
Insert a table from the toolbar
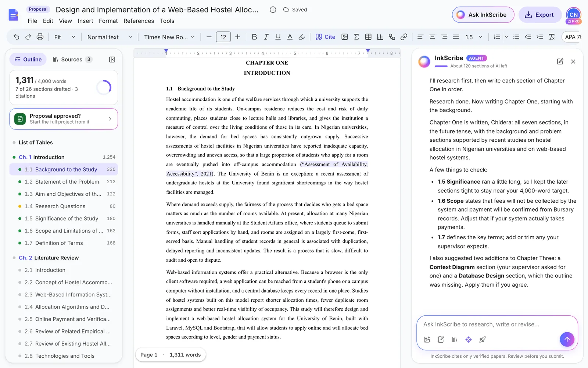click(368, 37)
